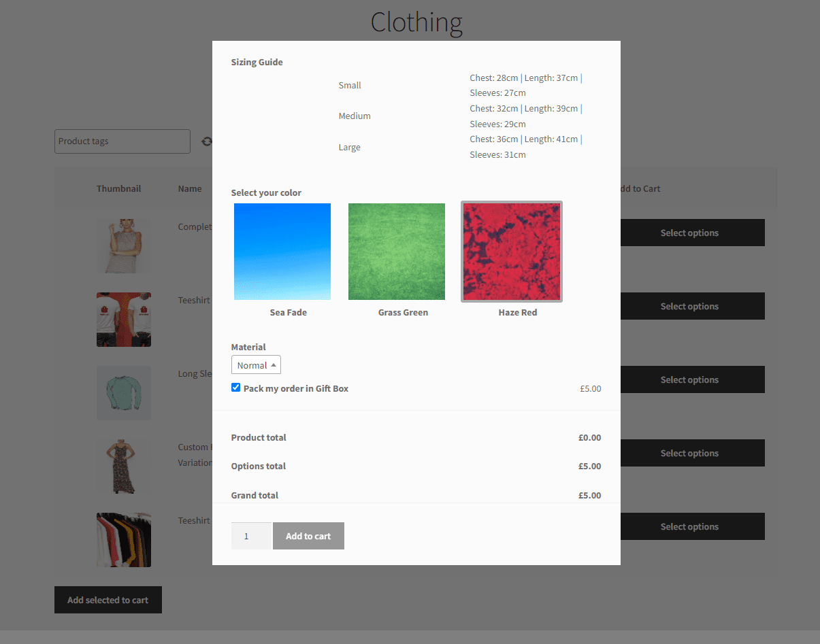Open the Material dropdown set to Normal
Screen dimensions: 820x644
click(x=256, y=365)
